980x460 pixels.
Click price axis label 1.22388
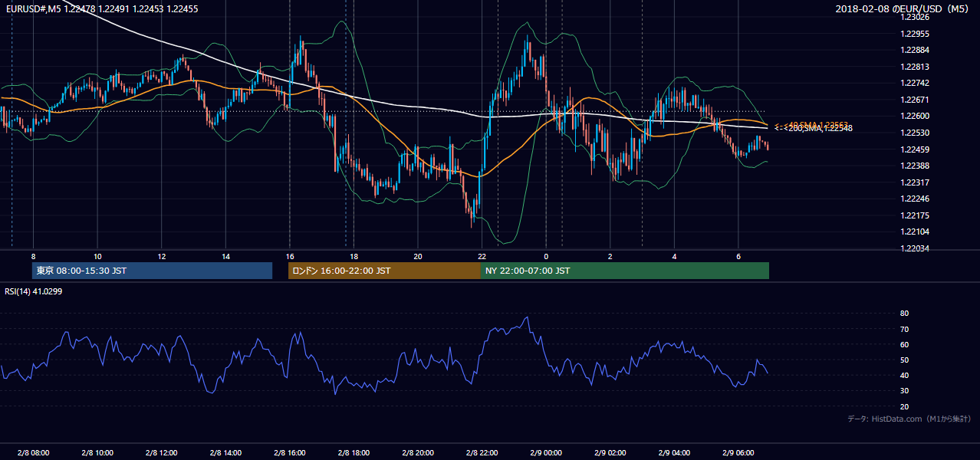click(x=915, y=166)
